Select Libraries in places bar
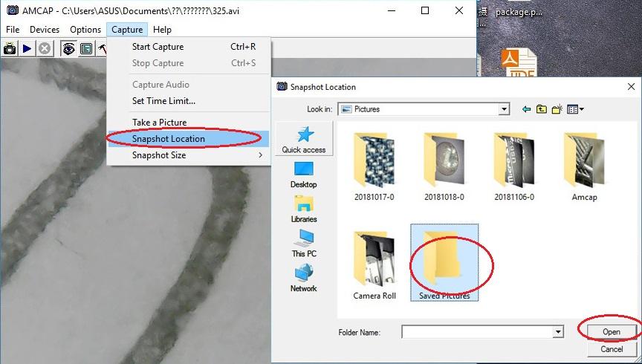This screenshot has width=642, height=364. (304, 209)
